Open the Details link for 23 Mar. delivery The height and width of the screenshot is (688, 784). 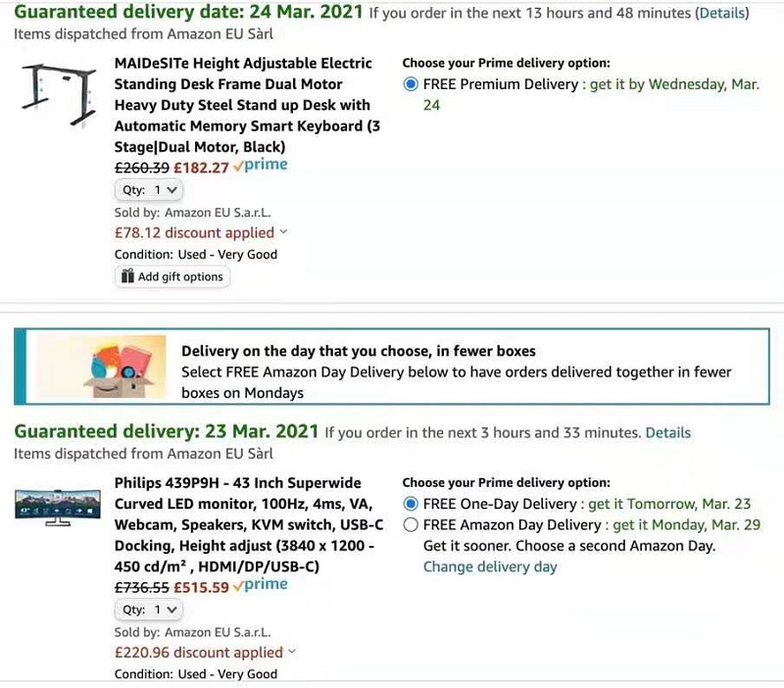pyautogui.click(x=668, y=432)
